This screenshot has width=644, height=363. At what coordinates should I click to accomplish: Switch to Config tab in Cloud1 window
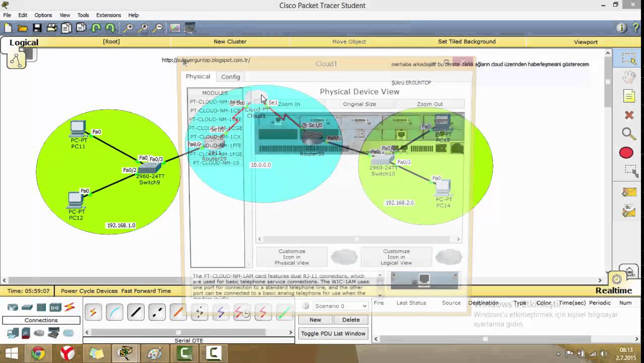coord(230,77)
